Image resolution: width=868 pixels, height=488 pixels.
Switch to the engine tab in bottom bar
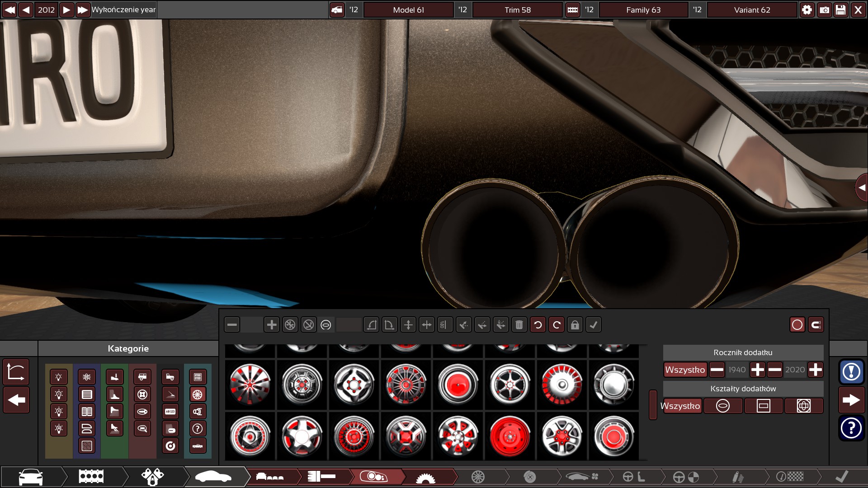point(91,476)
